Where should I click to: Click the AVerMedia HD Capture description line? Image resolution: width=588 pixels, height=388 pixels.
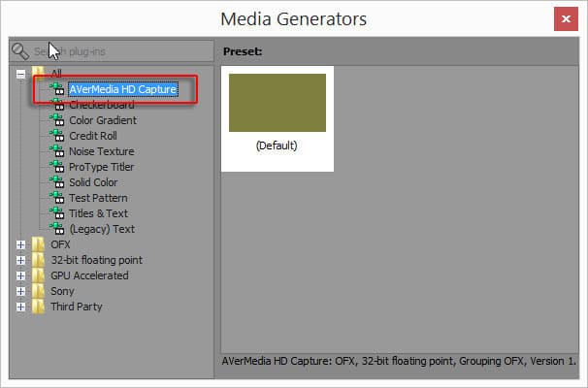[399, 362]
